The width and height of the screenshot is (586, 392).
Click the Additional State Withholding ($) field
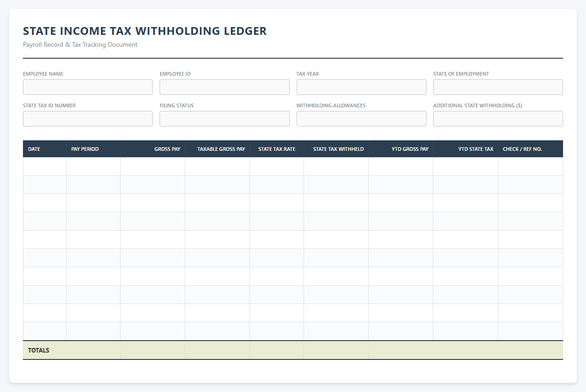coord(498,119)
